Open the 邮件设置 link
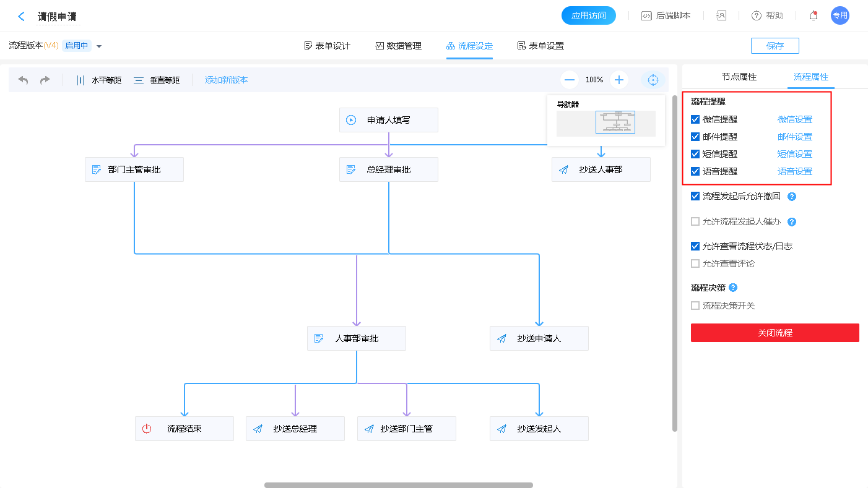Image resolution: width=868 pixels, height=488 pixels. 794,137
